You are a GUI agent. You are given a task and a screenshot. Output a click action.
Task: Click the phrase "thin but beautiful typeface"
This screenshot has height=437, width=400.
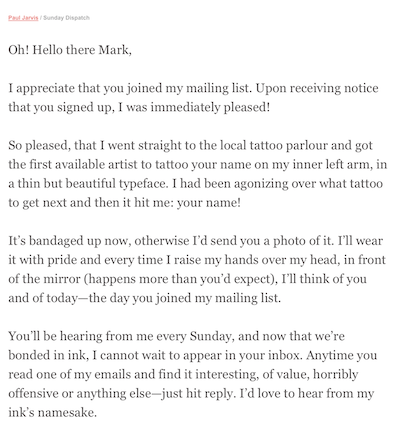click(x=92, y=184)
